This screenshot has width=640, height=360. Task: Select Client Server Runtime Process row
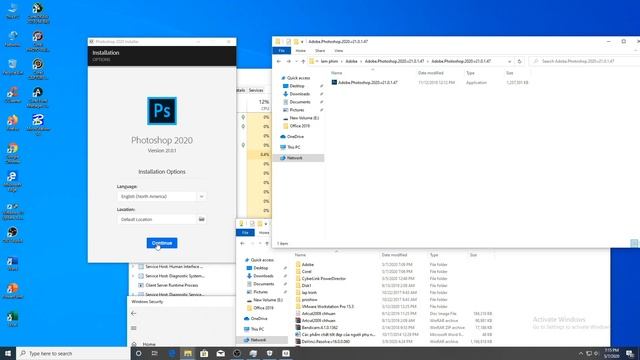pos(171,285)
